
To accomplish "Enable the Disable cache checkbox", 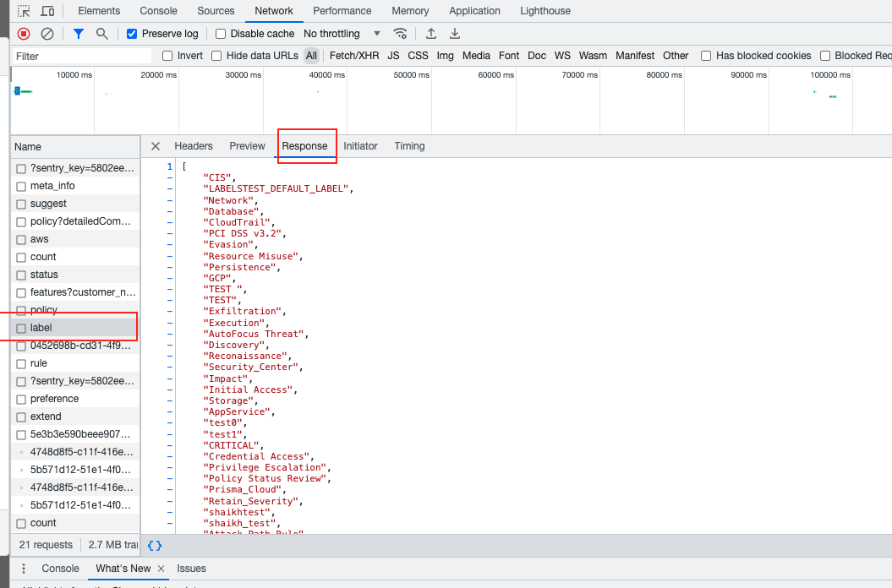I will (x=221, y=34).
